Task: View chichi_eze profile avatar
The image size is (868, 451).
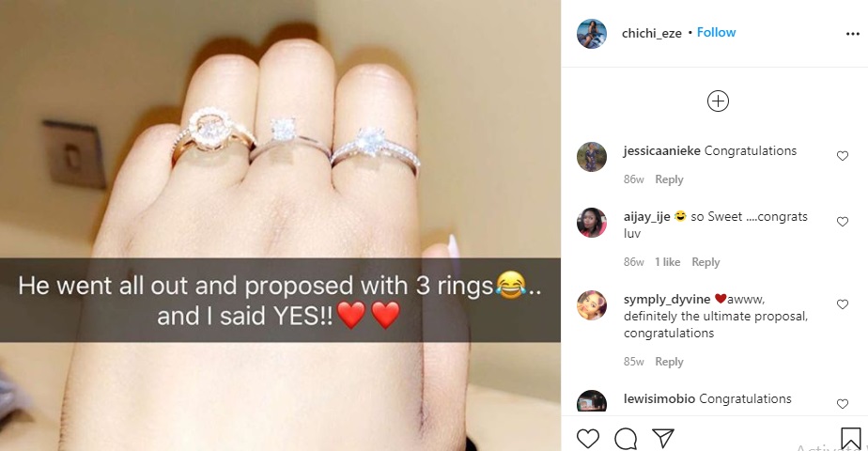Action: point(592,34)
